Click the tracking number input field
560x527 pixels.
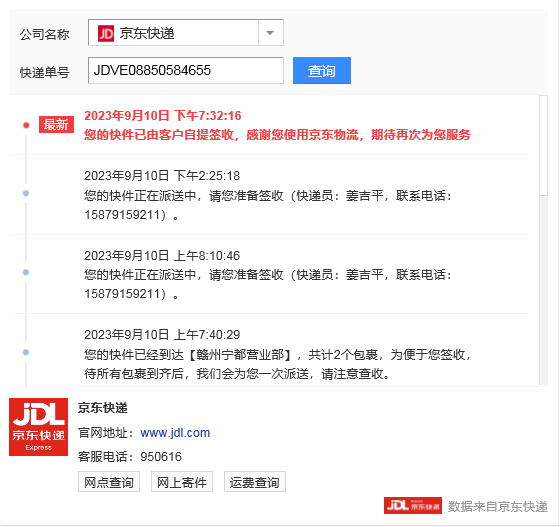tap(186, 70)
